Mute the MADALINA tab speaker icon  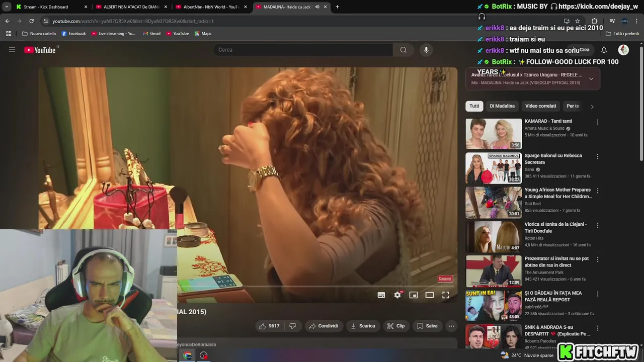coord(317,7)
